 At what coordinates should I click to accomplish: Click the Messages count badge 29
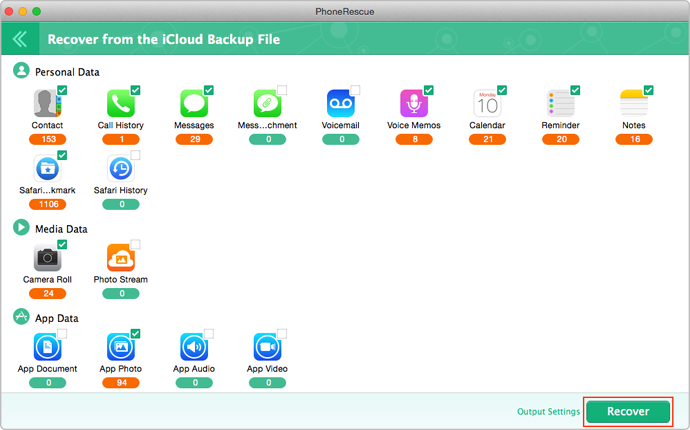(194, 139)
